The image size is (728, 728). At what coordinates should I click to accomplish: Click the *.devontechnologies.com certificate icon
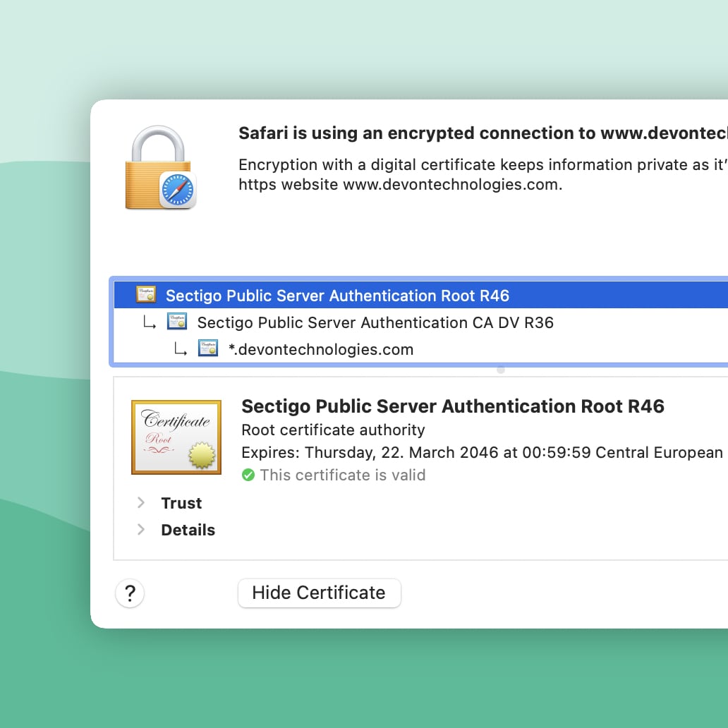(x=208, y=348)
